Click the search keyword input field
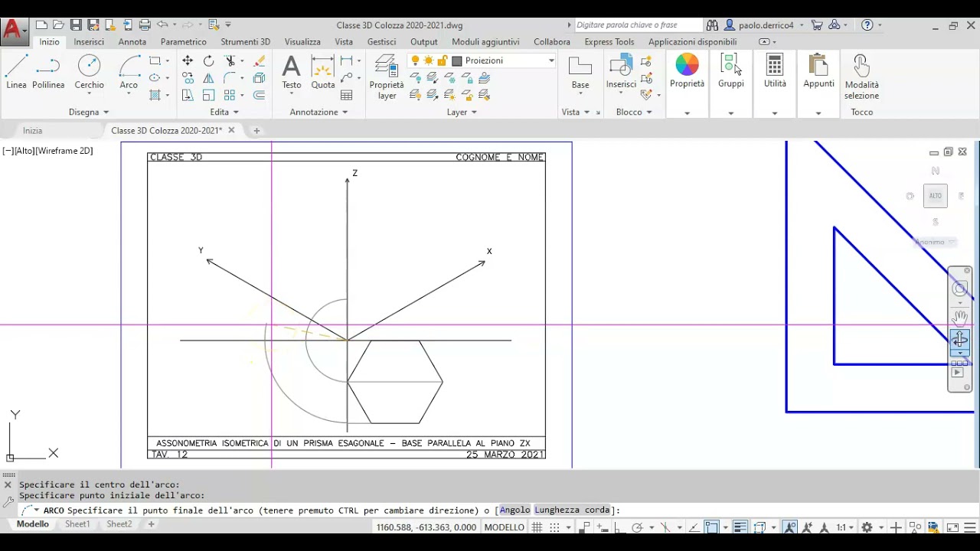Screen dimensions: 980x551 (x=638, y=25)
